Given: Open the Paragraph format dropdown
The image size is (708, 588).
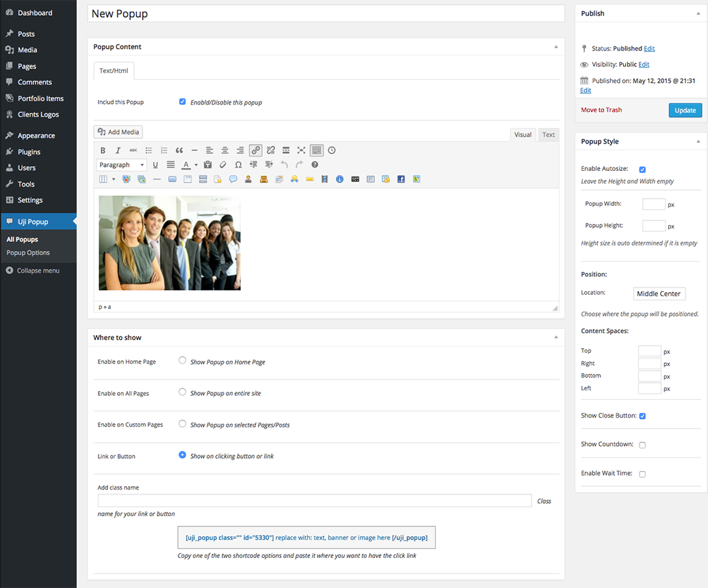Looking at the screenshot, I should click(122, 165).
